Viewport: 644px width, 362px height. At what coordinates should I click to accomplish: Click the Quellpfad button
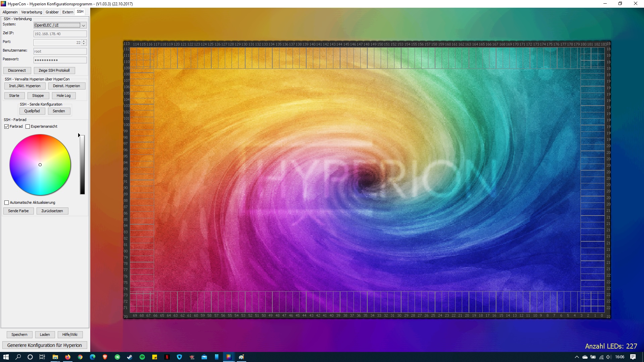point(32,111)
